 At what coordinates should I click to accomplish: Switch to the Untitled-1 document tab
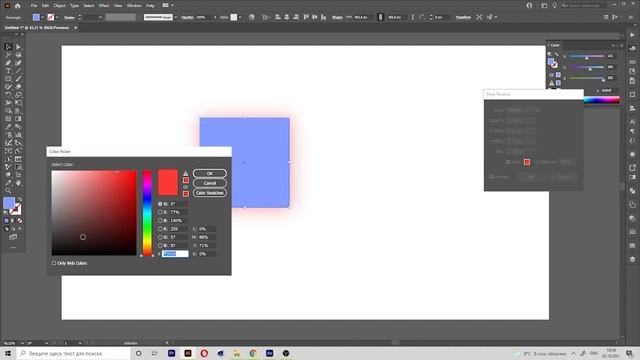[37, 28]
